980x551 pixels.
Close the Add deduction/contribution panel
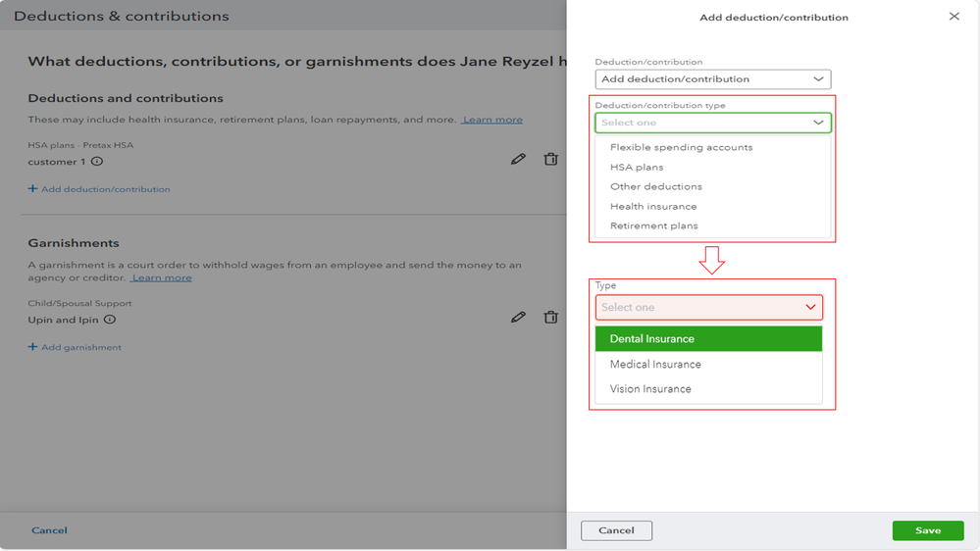pos(954,17)
